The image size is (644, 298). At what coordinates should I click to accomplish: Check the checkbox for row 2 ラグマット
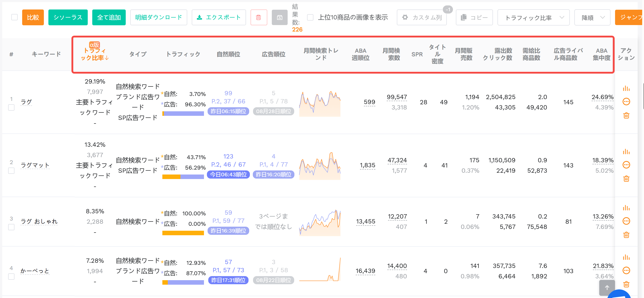click(x=11, y=171)
